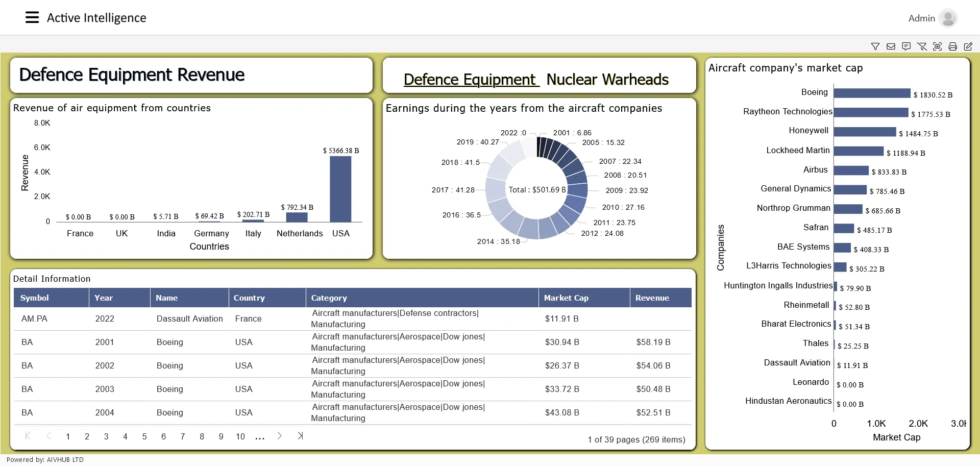Sort table by Category column header
Viewport: 980px width, 466px height.
pos(422,298)
